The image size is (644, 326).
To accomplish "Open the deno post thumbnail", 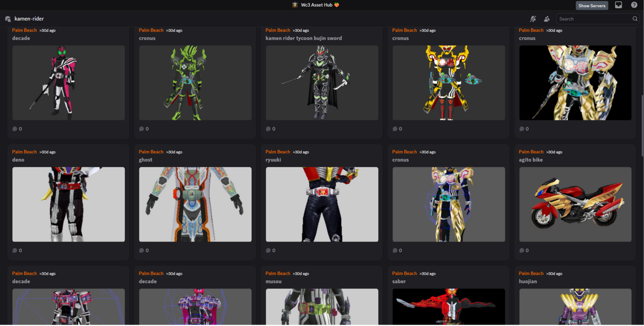I will tap(69, 205).
